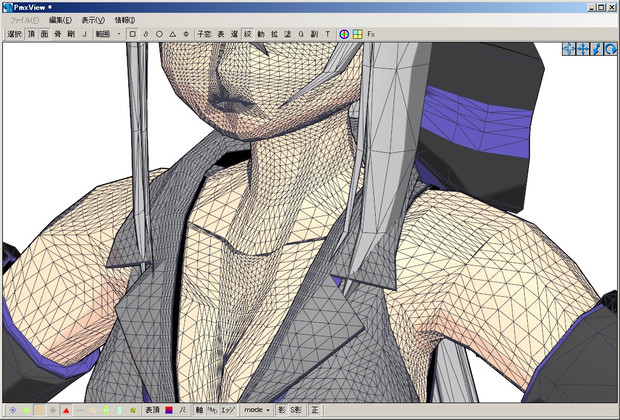Click the yellow grid icon in toolbar

[x=357, y=34]
